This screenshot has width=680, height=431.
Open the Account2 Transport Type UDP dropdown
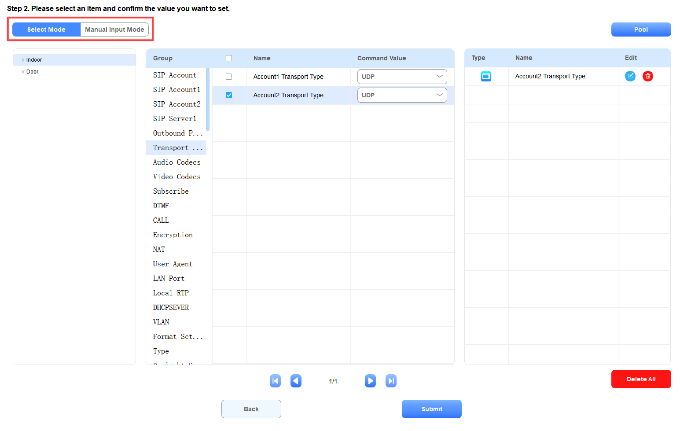point(401,95)
